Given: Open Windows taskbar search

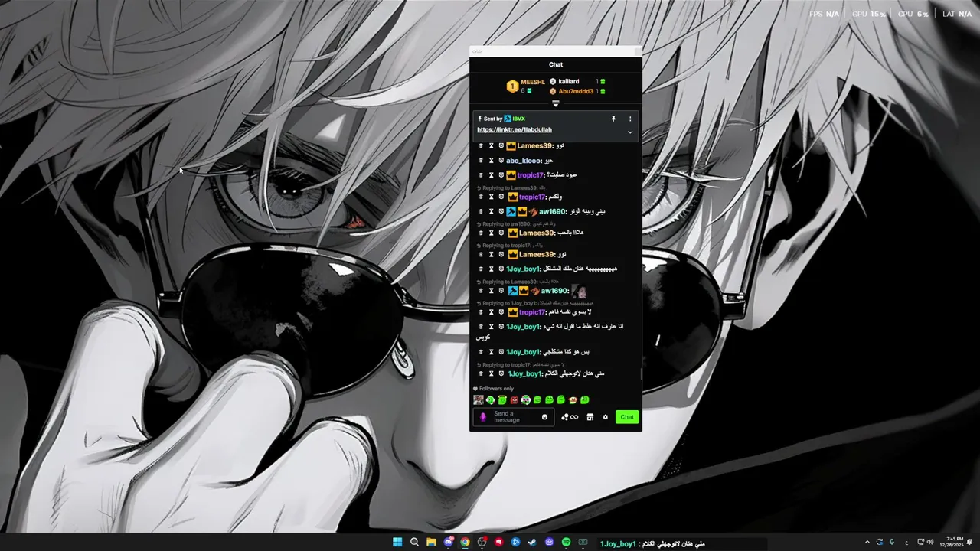Looking at the screenshot, I should click(414, 543).
